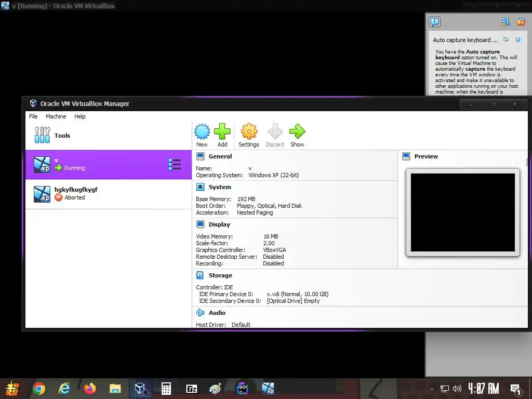Click the XP virtual machine taskbar icon
Viewport: 532px width, 399px height.
pyautogui.click(x=268, y=389)
